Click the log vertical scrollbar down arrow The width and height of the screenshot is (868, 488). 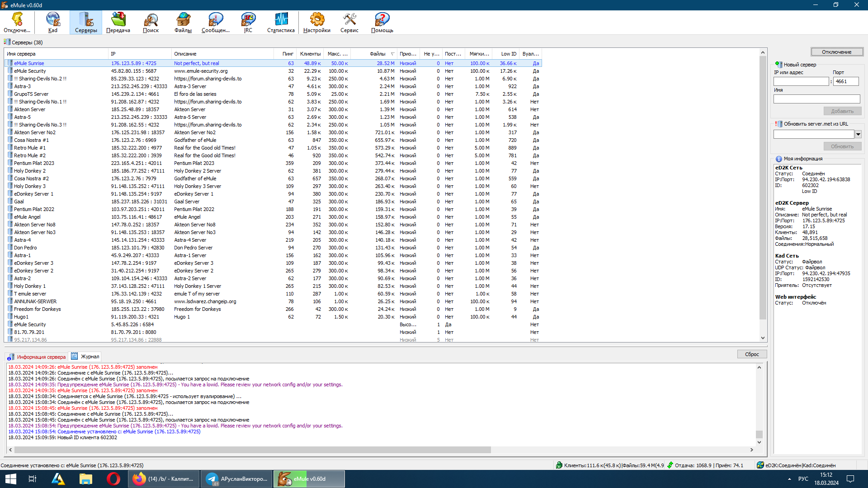759,442
